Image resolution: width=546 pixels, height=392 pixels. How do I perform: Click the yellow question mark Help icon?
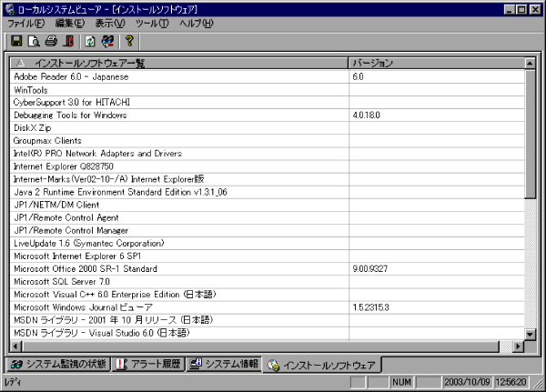129,41
